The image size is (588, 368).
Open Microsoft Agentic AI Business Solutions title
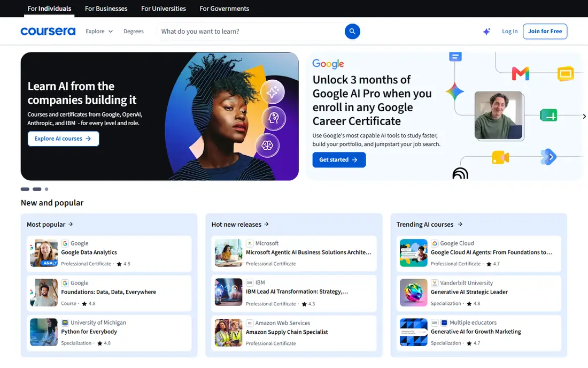click(x=308, y=252)
